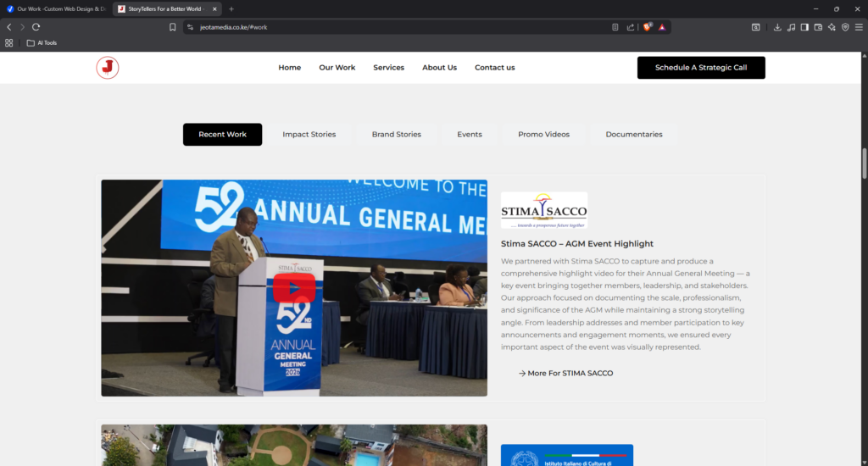Click the Istituto Italiano di Cultura logo
Screen dimensions: 868x466
tap(567, 455)
